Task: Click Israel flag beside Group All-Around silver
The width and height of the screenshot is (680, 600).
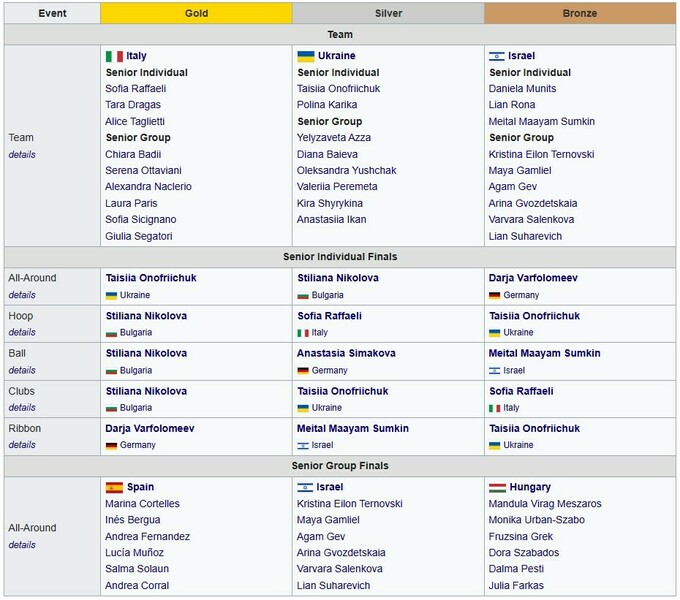Action: click(306, 487)
